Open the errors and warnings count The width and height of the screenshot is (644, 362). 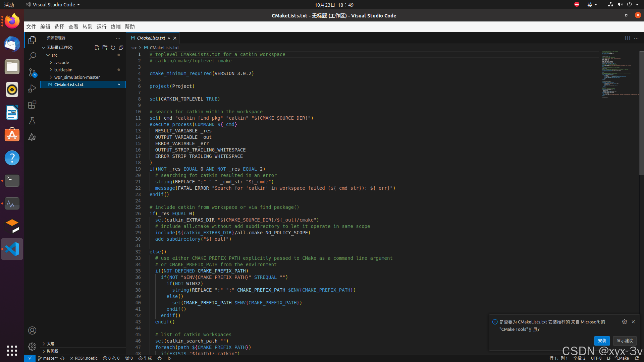(111, 358)
